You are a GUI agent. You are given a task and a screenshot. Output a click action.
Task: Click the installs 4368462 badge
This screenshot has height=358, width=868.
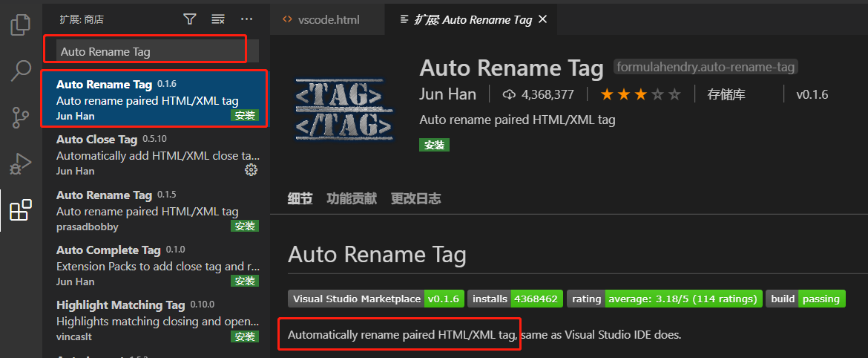[x=516, y=299]
